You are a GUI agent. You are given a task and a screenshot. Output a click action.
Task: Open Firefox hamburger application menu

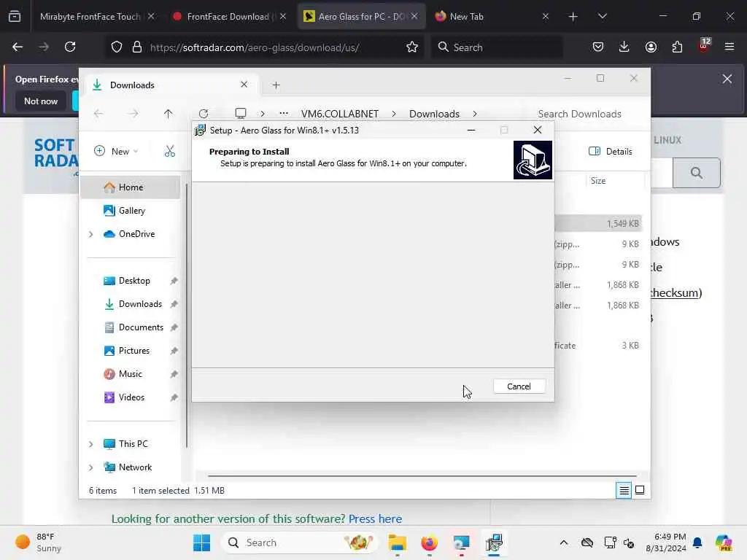point(729,47)
